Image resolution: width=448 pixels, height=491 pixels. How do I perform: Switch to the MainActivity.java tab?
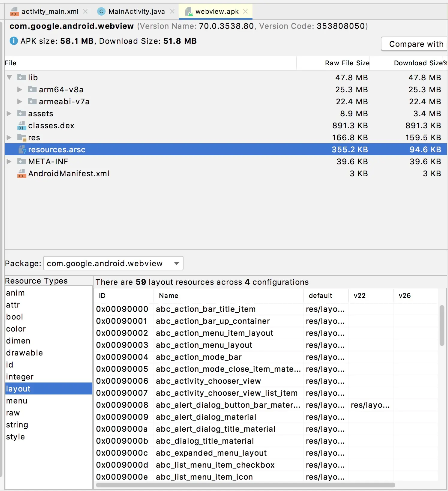pos(136,11)
